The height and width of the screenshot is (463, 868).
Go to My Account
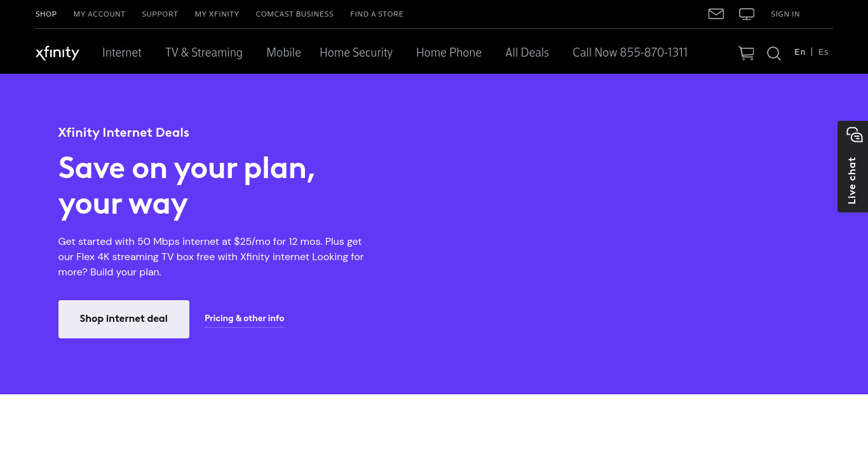[99, 14]
